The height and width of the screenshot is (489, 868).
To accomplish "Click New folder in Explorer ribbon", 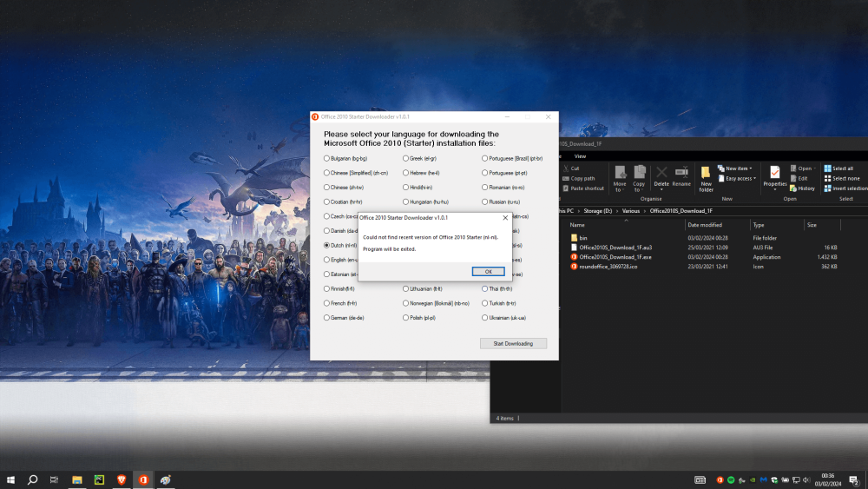I will coord(706,179).
